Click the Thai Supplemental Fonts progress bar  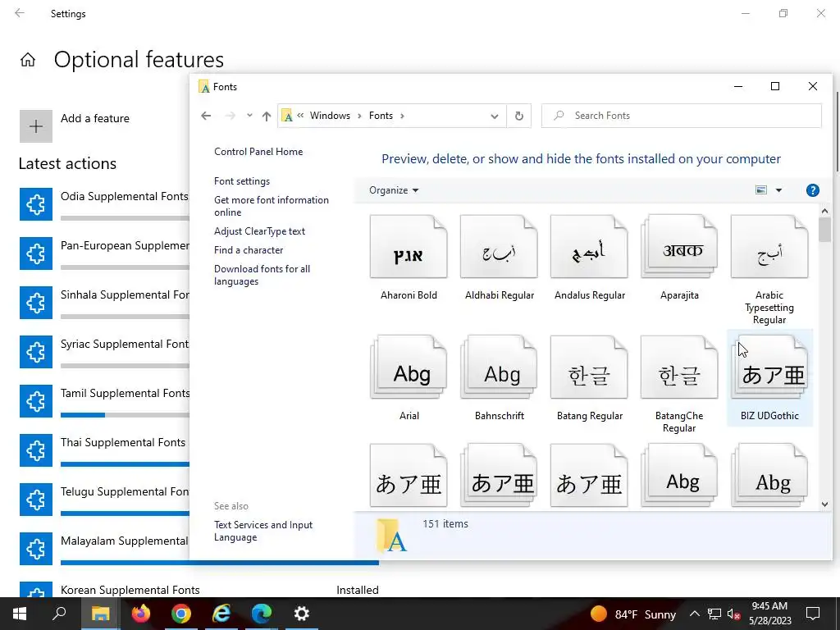point(125,464)
